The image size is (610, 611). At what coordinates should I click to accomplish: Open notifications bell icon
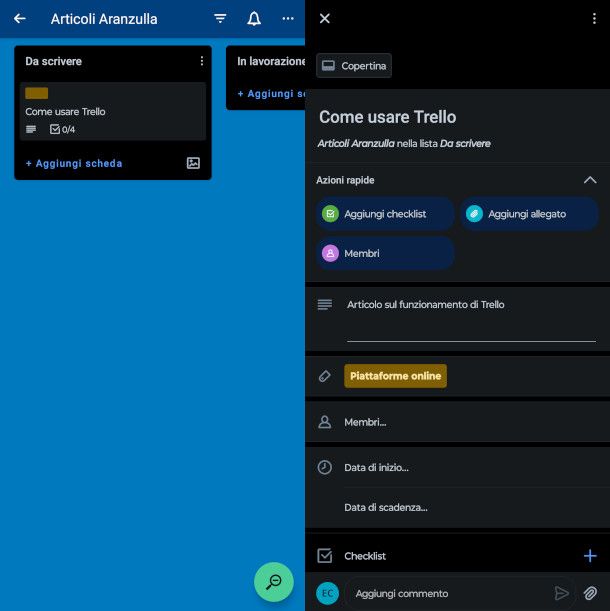[254, 18]
